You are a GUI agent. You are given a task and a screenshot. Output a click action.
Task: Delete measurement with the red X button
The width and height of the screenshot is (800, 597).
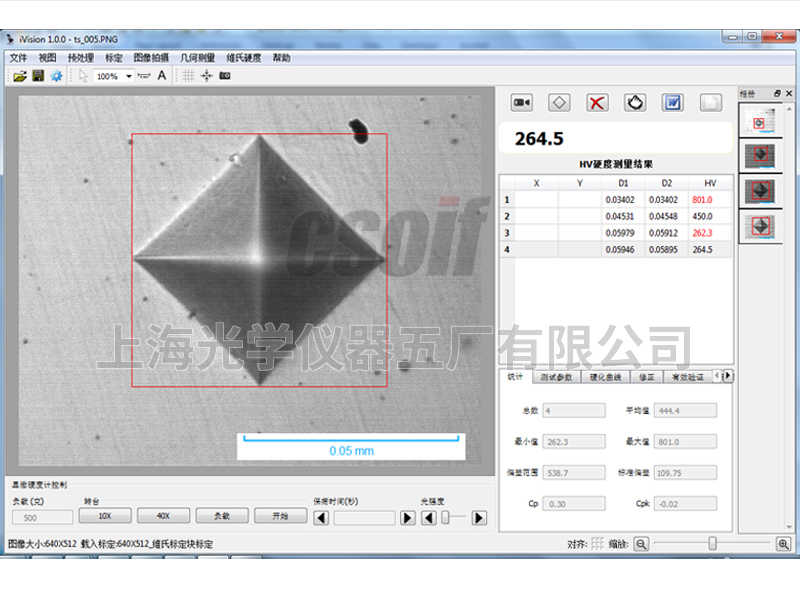click(x=597, y=103)
